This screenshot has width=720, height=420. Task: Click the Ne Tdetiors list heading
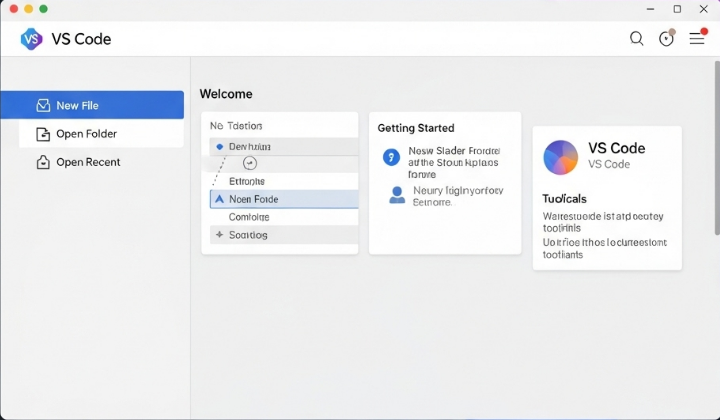236,126
